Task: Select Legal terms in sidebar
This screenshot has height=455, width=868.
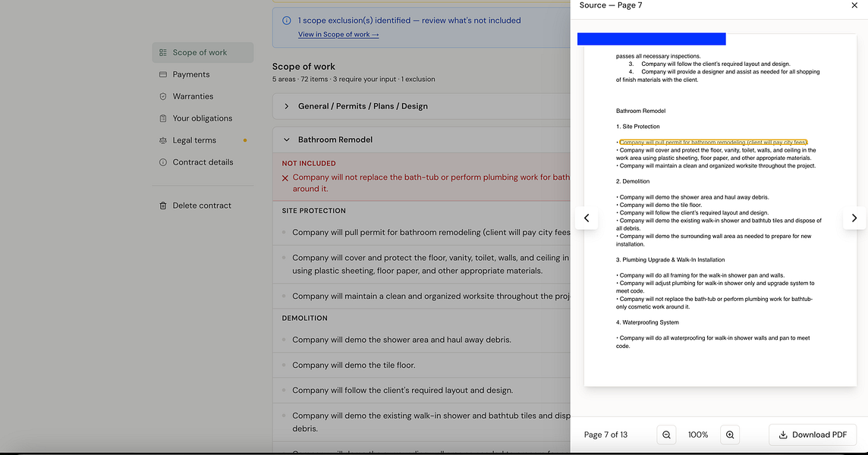Action: 203,140
